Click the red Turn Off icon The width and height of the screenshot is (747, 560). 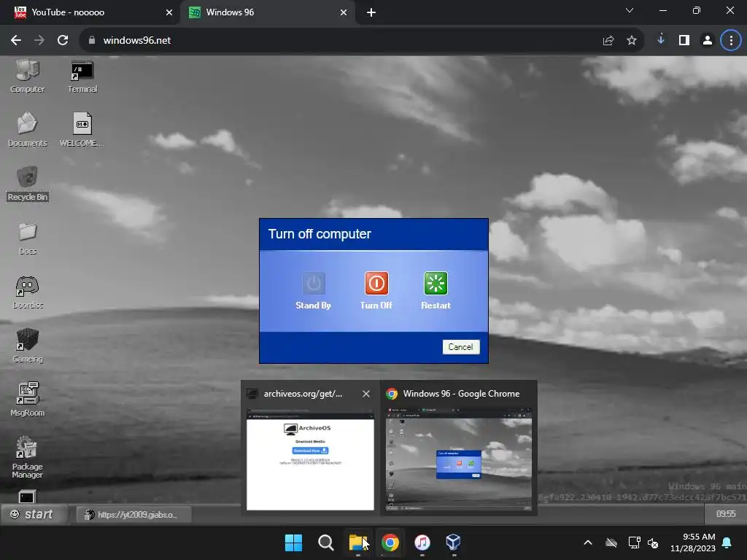(x=376, y=284)
